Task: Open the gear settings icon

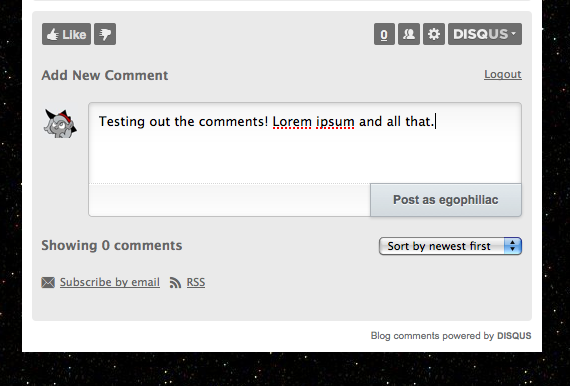Action: 434,34
